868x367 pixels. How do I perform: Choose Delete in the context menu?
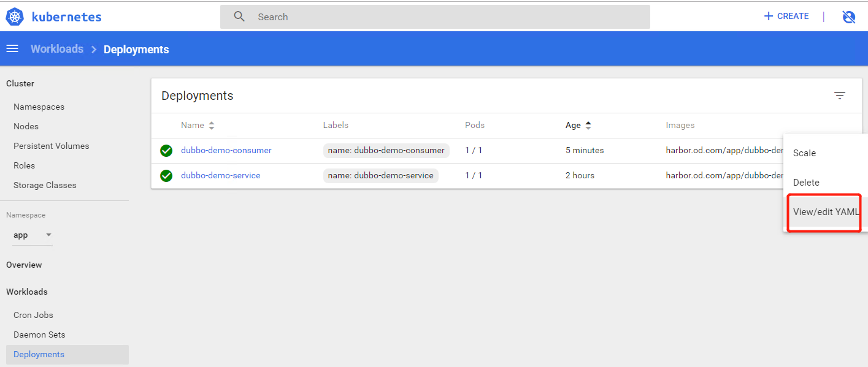coord(806,183)
